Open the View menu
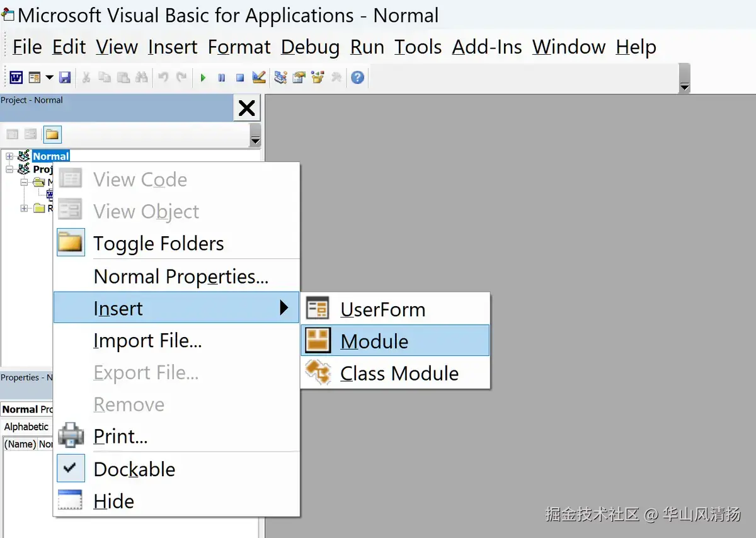The image size is (756, 538). 117,47
